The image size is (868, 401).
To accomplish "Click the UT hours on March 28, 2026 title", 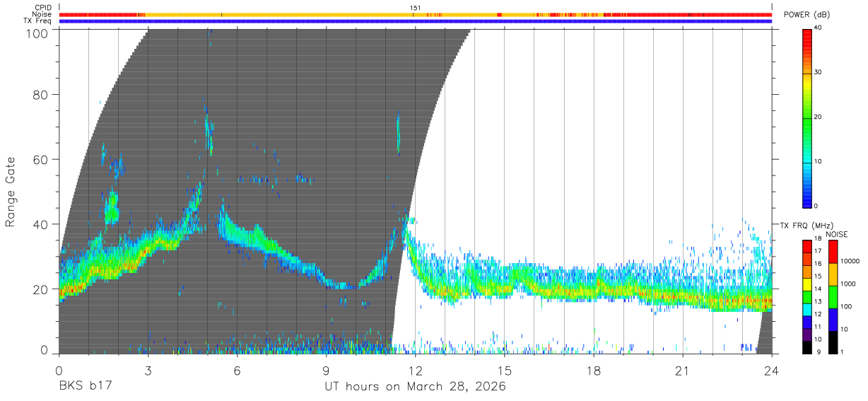I will (x=415, y=387).
